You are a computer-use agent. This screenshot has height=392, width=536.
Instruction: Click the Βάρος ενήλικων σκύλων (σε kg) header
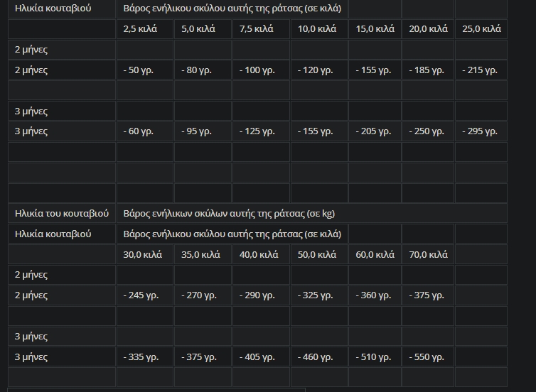point(312,214)
